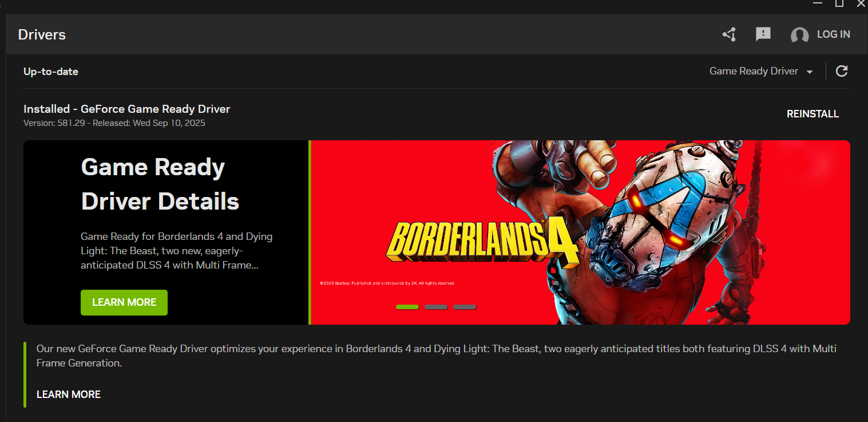Click LOG IN

click(834, 34)
